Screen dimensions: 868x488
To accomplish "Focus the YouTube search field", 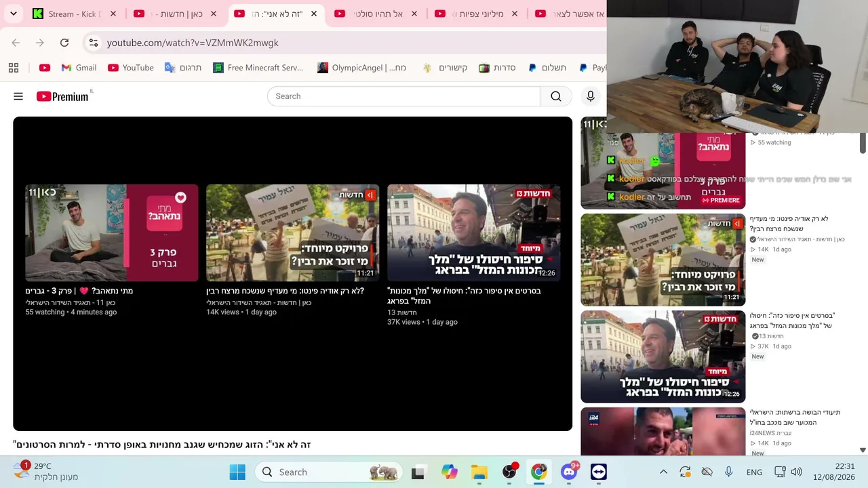I will (x=403, y=96).
